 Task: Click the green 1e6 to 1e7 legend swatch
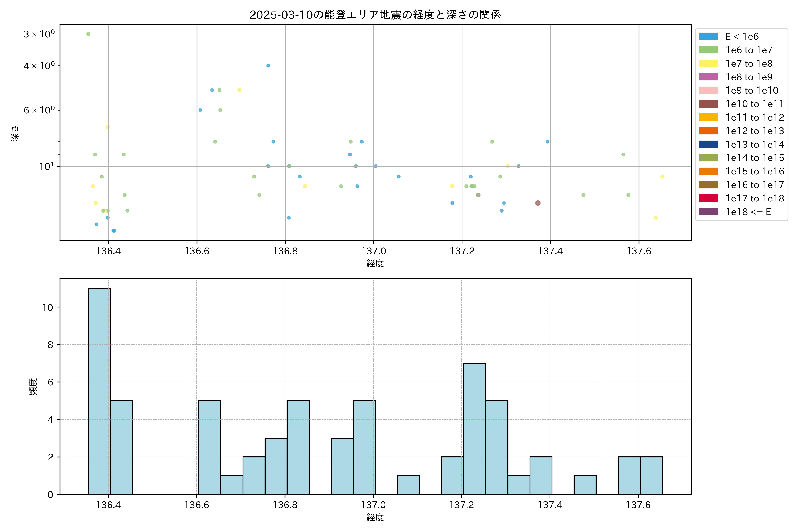point(708,50)
